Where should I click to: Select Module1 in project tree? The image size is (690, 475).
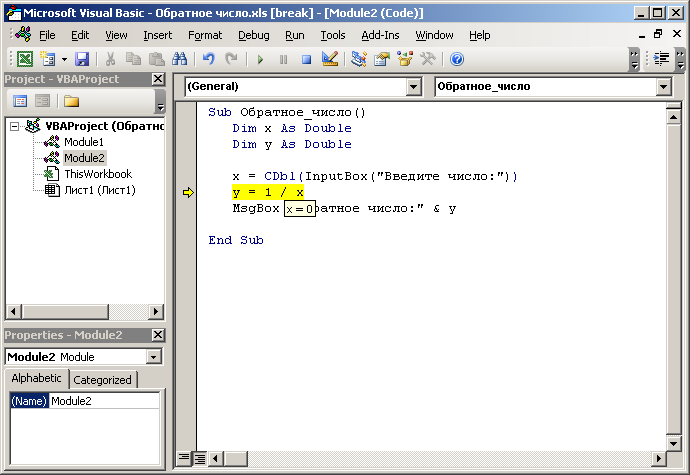84,142
